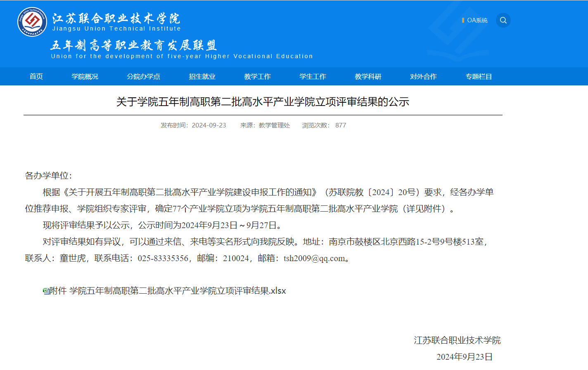Click the search magnifier icon
Image resolution: width=588 pixels, height=370 pixels.
point(503,20)
